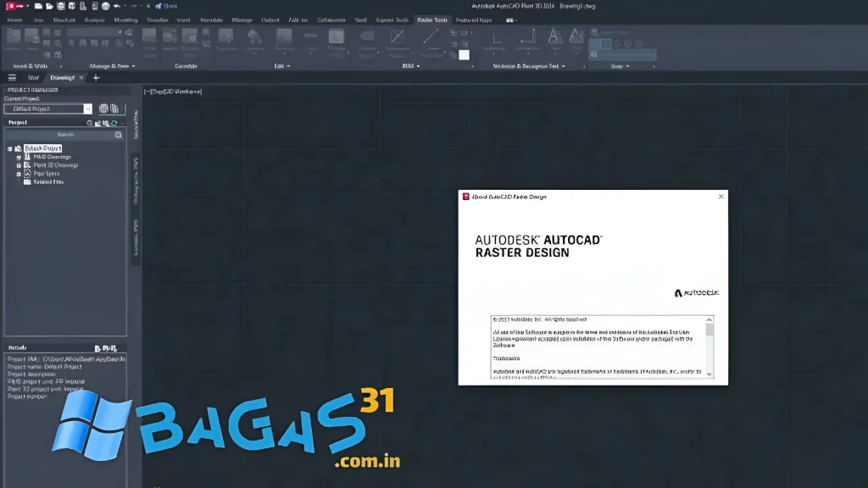Select Default Project in the project tree
The image size is (868, 488).
[42, 149]
